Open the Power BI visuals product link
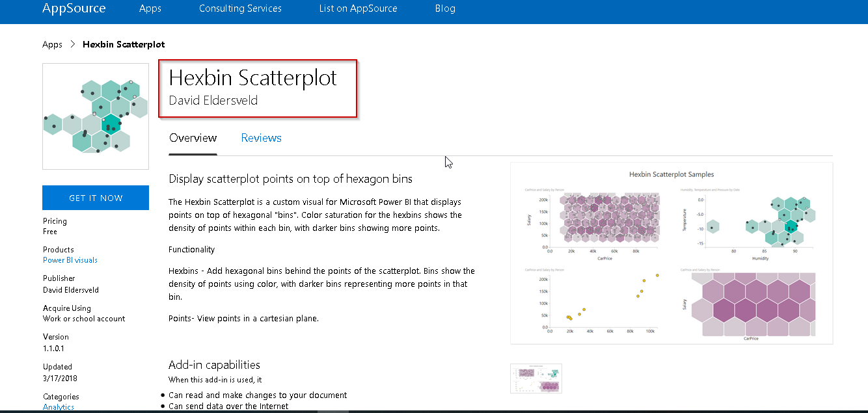 point(70,260)
